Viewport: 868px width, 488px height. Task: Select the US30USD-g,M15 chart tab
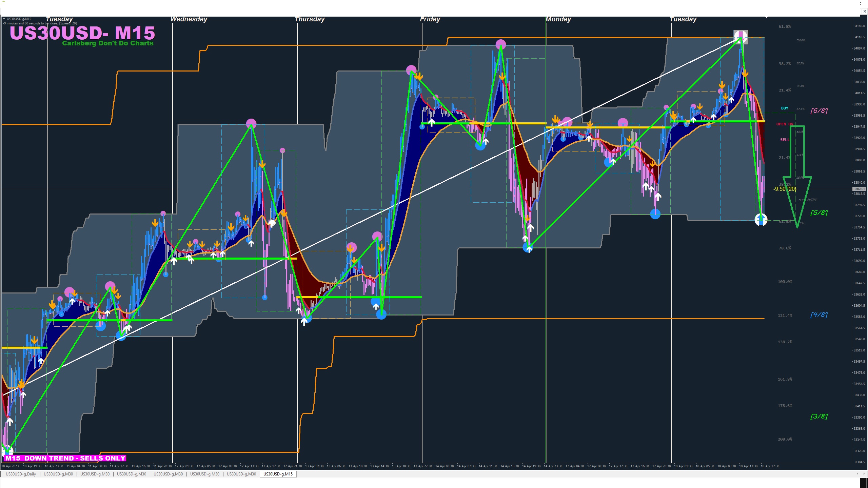coord(278,474)
